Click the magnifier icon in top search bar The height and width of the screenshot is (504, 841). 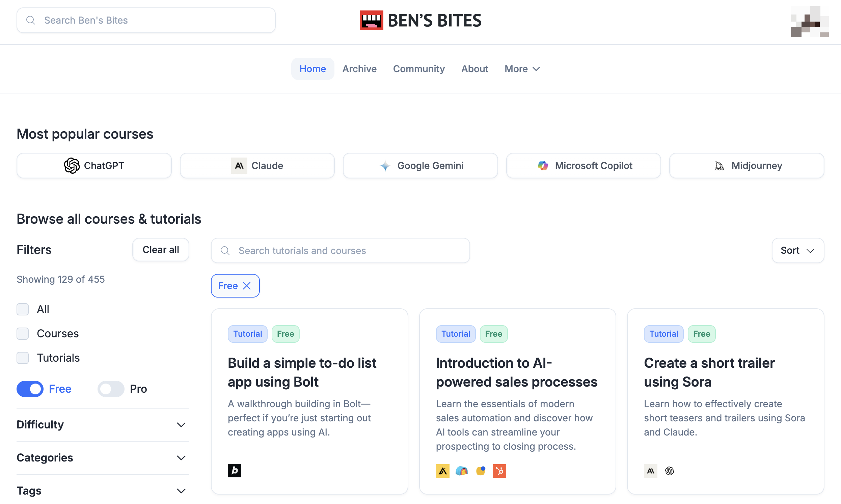click(31, 20)
